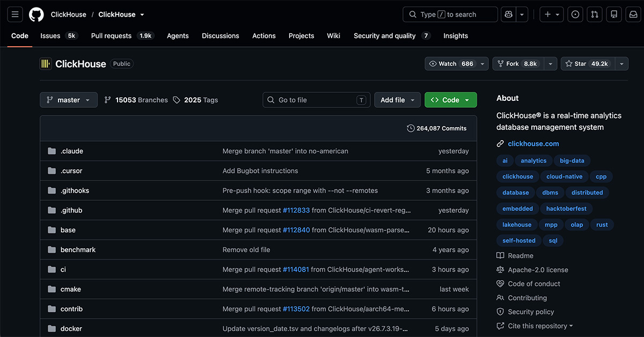Open the issues icon in header
This screenshot has height=337, width=644.
tap(575, 14)
